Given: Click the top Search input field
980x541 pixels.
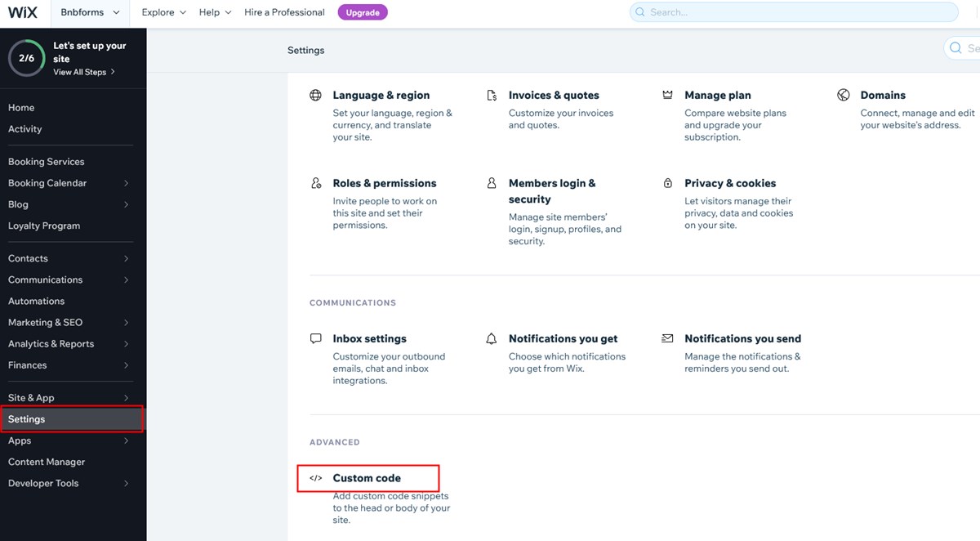Looking at the screenshot, I should point(794,12).
